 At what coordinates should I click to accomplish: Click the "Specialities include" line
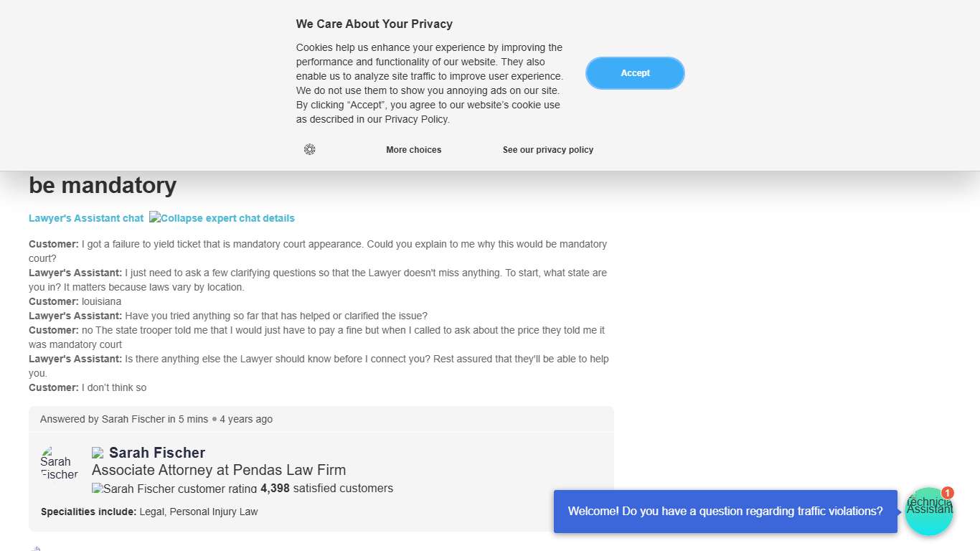(x=149, y=512)
